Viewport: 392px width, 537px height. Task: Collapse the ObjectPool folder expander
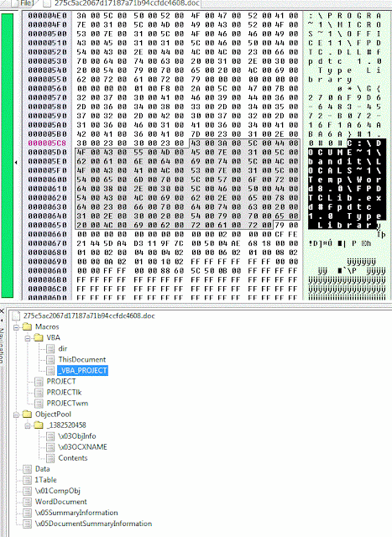pos(16,414)
